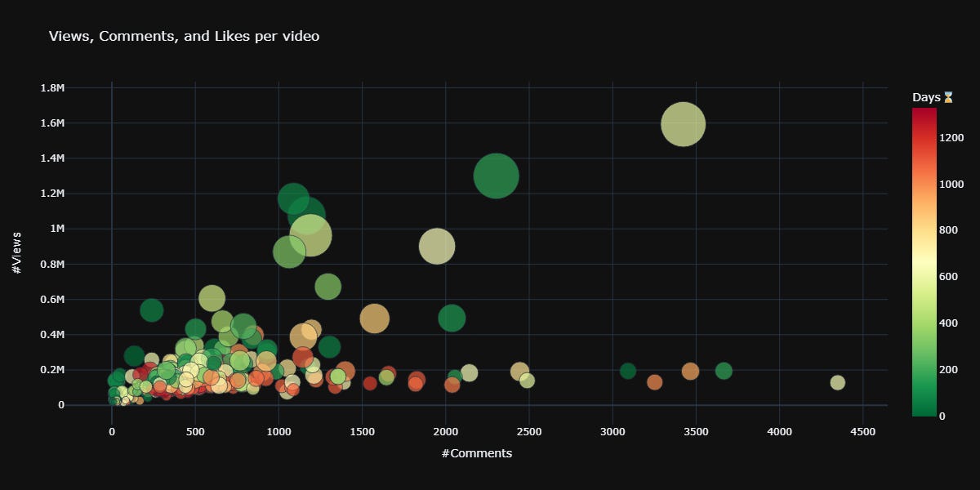Select the "#Views" y-axis label
Screen dimensions: 980x490
tap(18, 252)
